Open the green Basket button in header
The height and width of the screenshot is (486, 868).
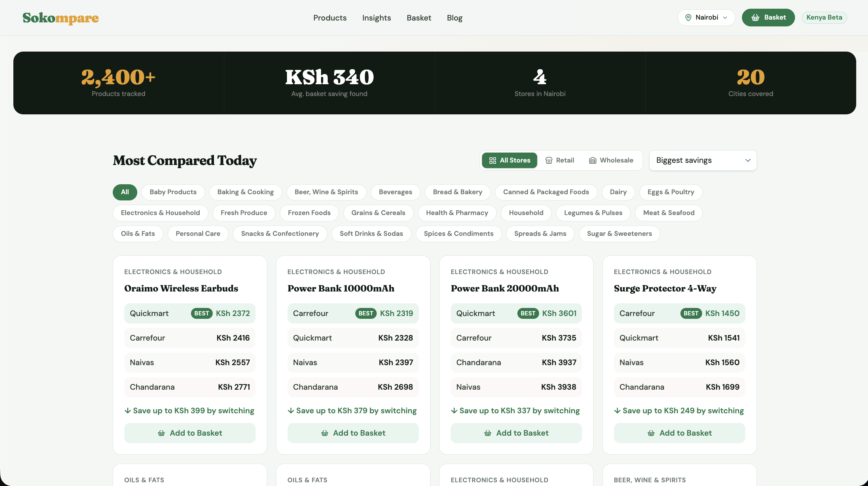pos(768,17)
